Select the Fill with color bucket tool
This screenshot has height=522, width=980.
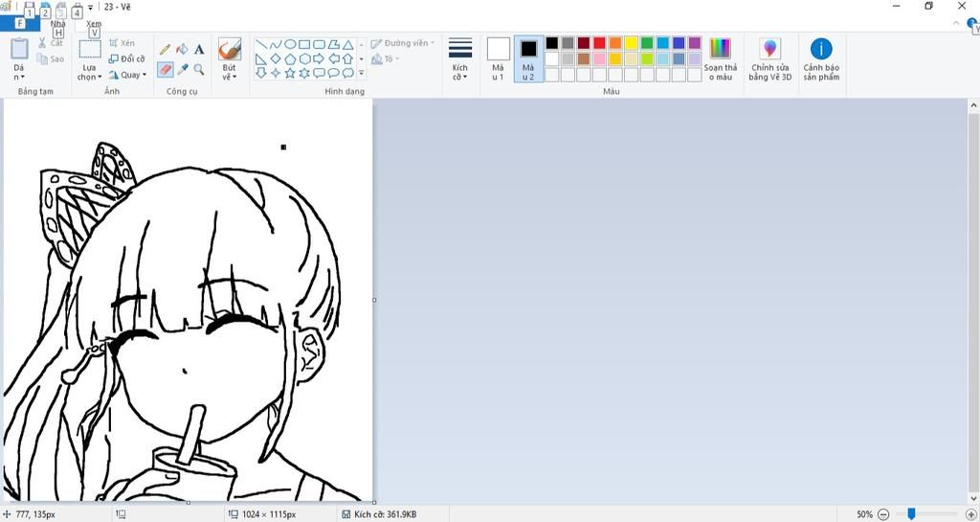(x=182, y=50)
